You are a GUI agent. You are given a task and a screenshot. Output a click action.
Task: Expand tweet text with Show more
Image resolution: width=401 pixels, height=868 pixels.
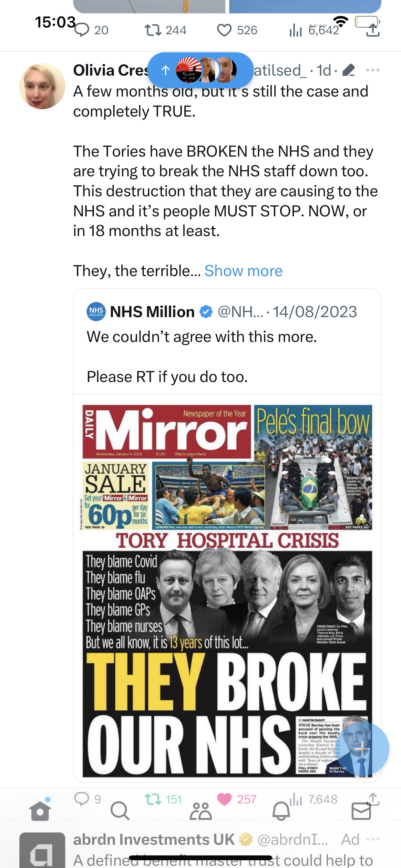coord(243,271)
